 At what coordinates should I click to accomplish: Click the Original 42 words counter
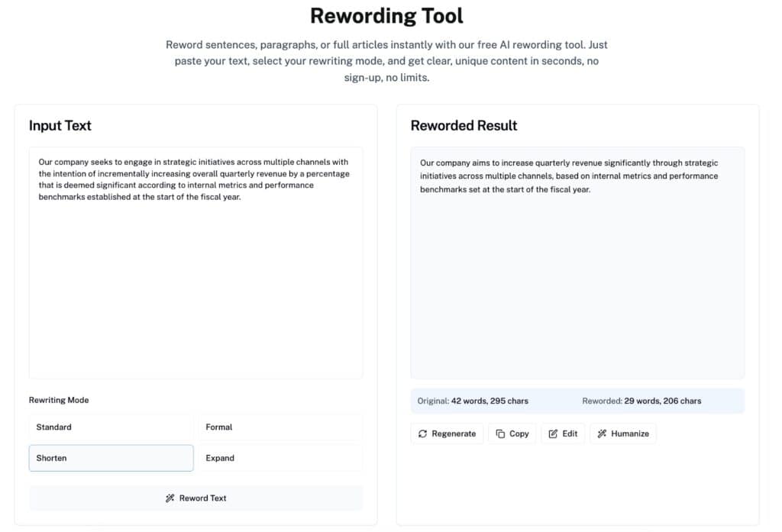click(x=473, y=401)
